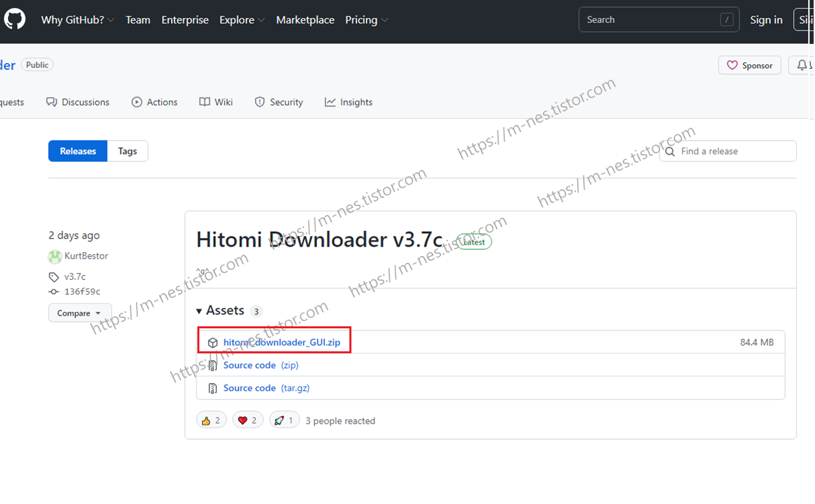The width and height of the screenshot is (815, 504).
Task: Click the Public repository badge
Action: [37, 65]
